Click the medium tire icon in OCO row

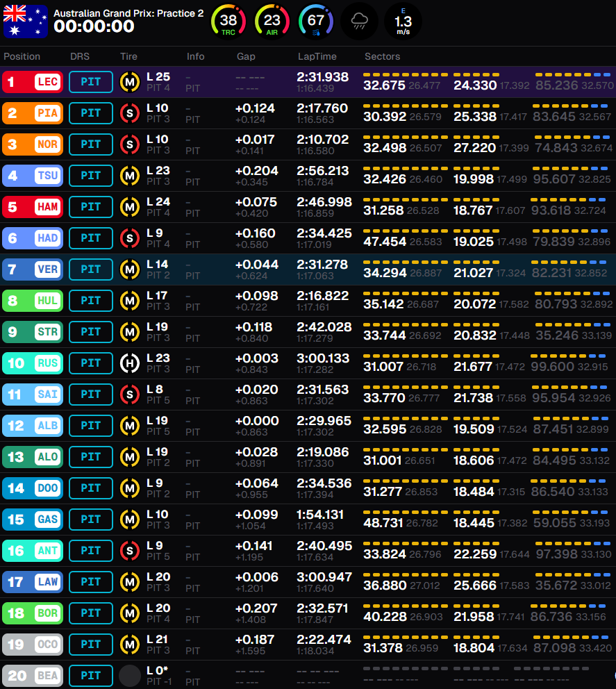tap(130, 644)
